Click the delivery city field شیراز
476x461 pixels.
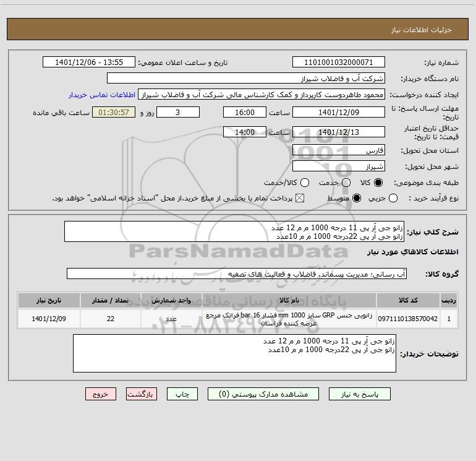(339, 166)
